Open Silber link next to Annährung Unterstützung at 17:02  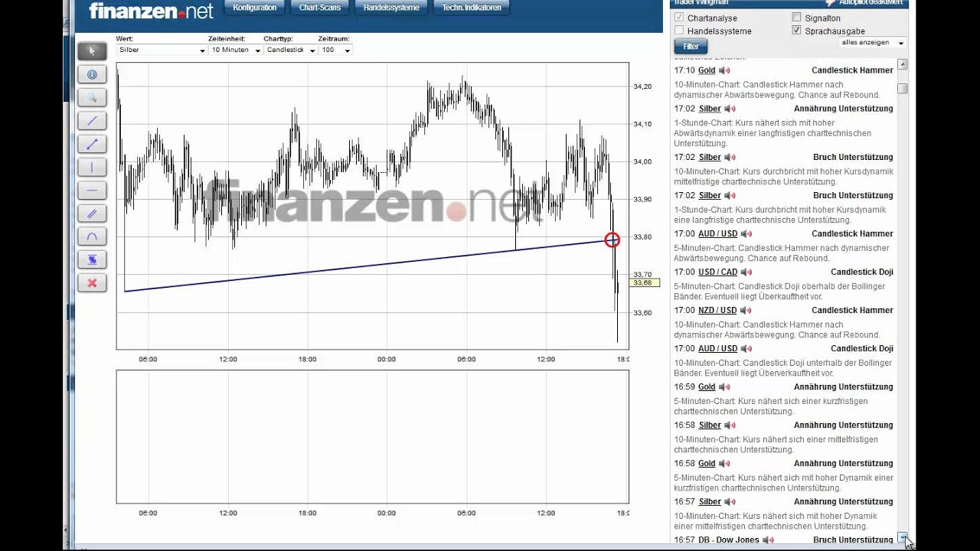[710, 109]
